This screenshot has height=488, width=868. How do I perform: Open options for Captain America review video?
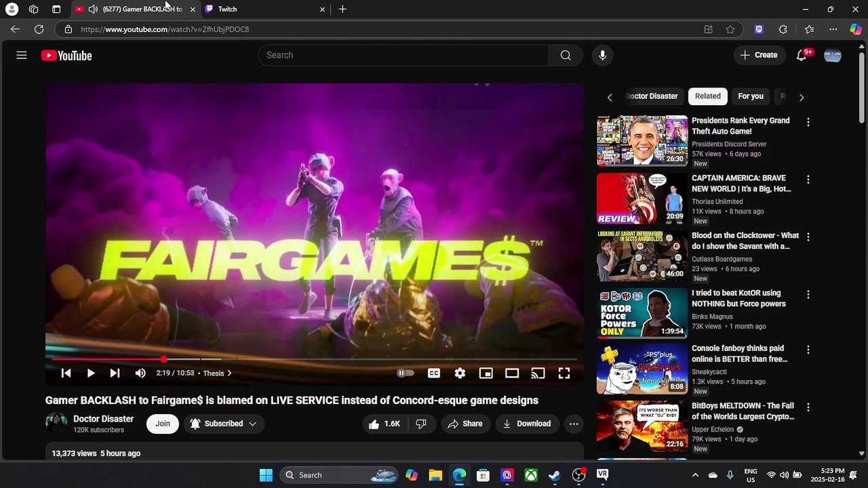(808, 180)
